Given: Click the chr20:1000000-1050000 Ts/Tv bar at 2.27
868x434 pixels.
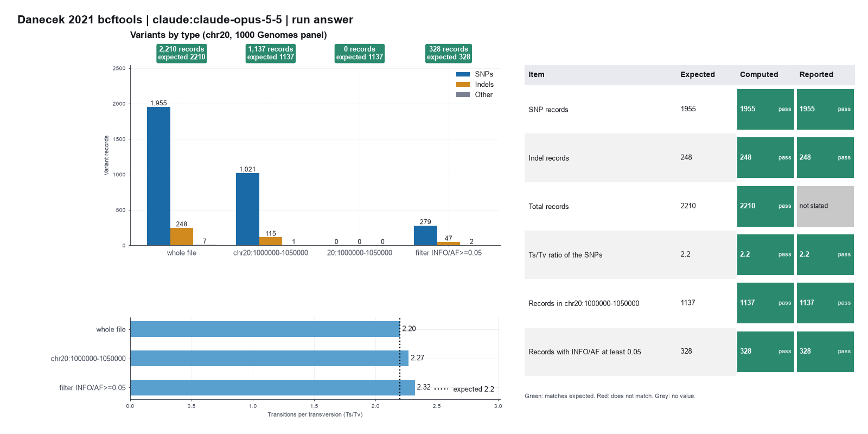Looking at the screenshot, I should [269, 359].
